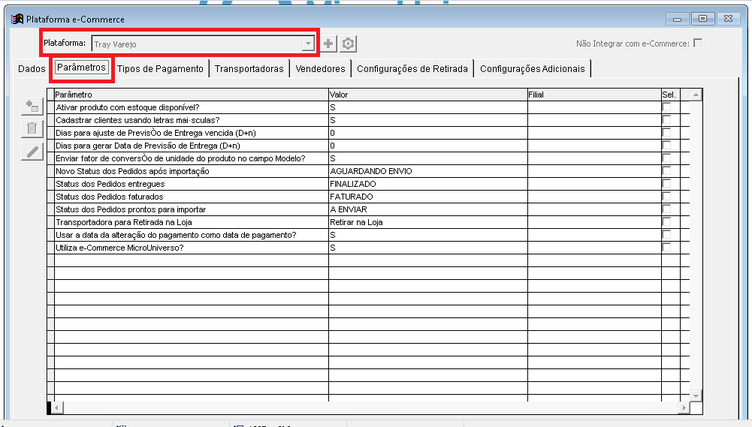Check Sel. box for Transportadora para Retirada row

pyautogui.click(x=667, y=222)
